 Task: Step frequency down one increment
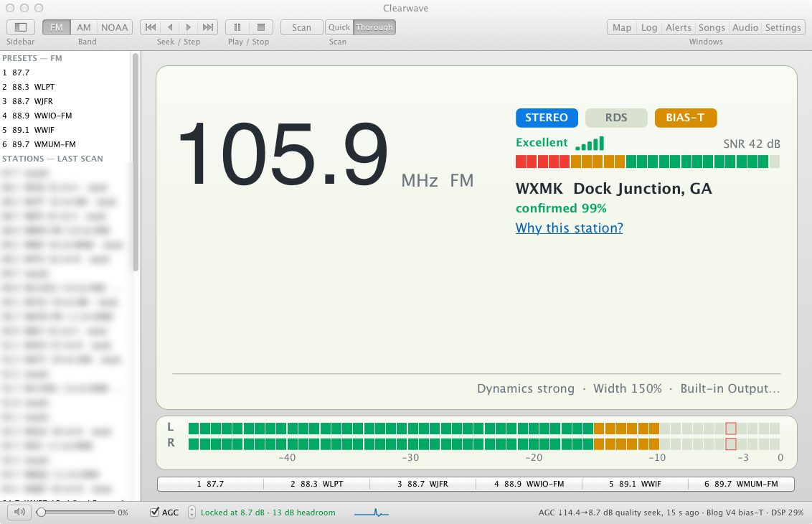click(x=170, y=27)
